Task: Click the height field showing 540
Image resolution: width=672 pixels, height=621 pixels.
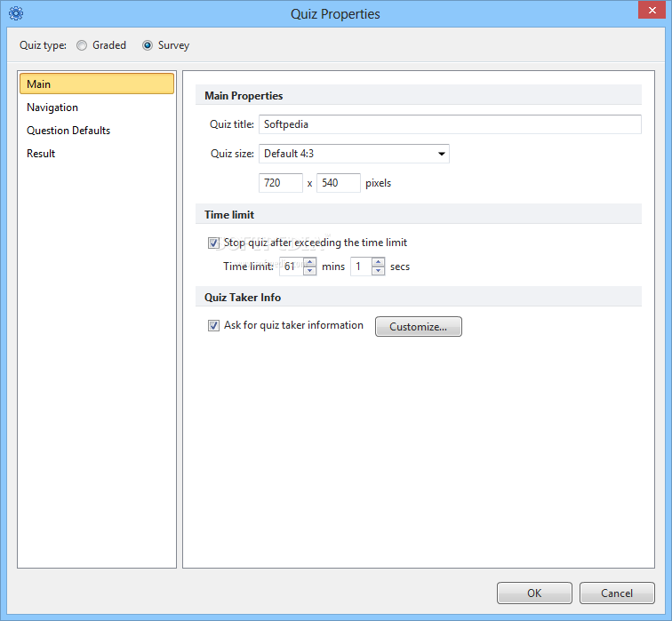Action: pos(338,183)
